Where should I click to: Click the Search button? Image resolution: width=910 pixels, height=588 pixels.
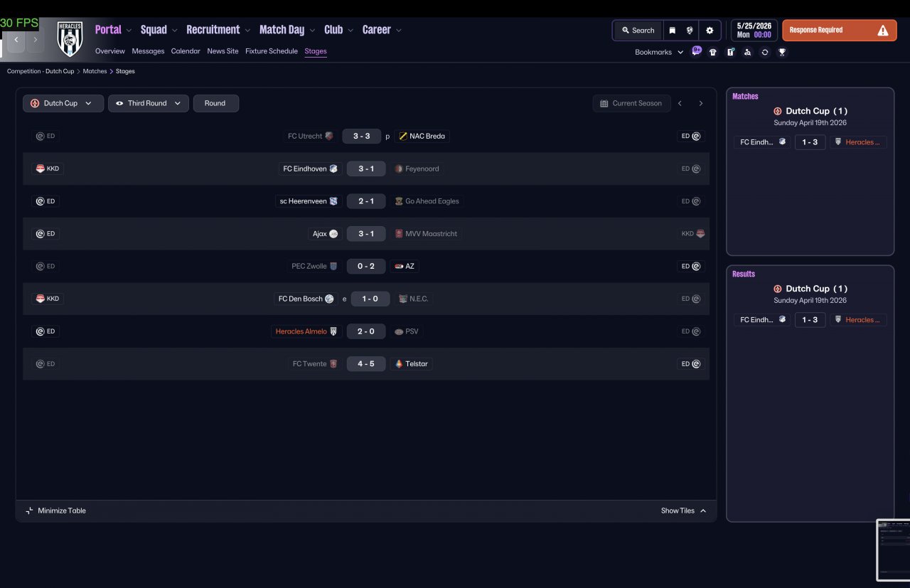[638, 31]
